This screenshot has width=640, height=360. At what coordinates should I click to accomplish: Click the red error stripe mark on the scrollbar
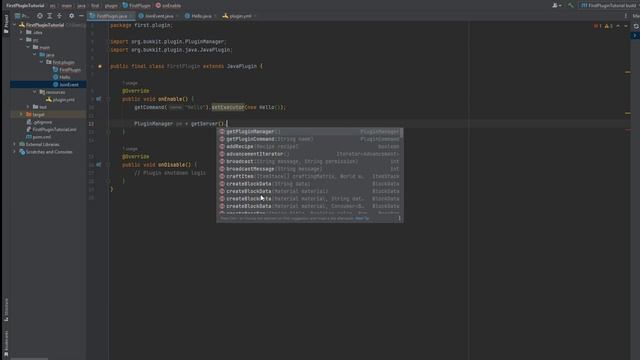pos(628,130)
